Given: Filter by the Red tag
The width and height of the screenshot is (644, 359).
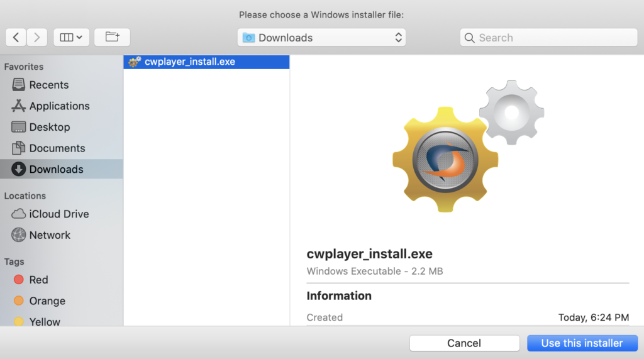Looking at the screenshot, I should (38, 280).
